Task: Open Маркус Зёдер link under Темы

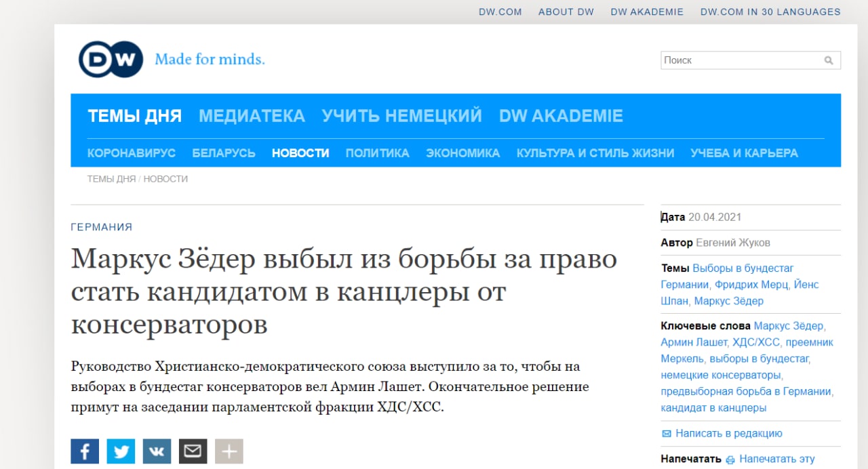Action: tap(729, 301)
